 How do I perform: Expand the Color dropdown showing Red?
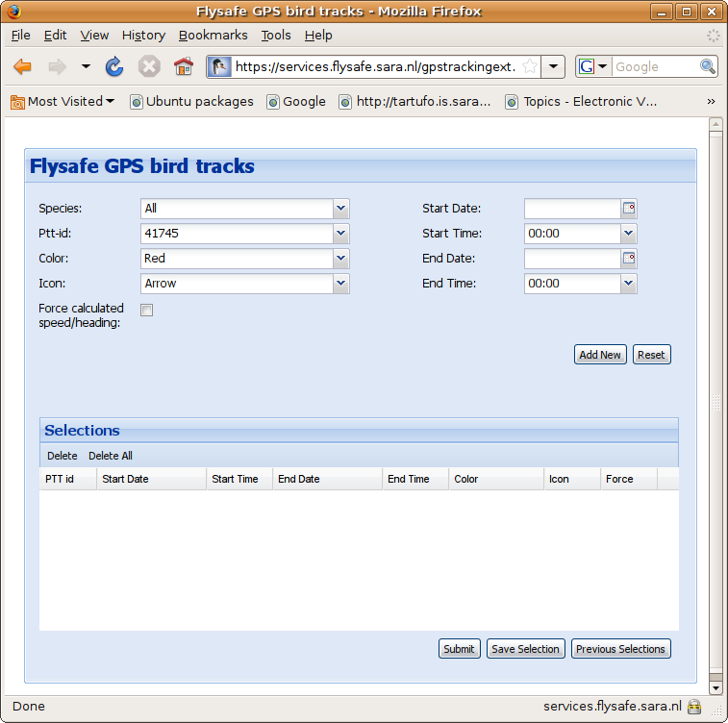coord(340,259)
